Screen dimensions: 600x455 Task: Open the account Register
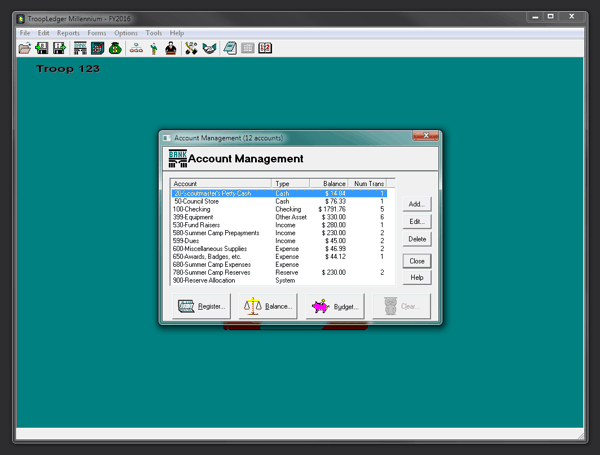tap(202, 306)
